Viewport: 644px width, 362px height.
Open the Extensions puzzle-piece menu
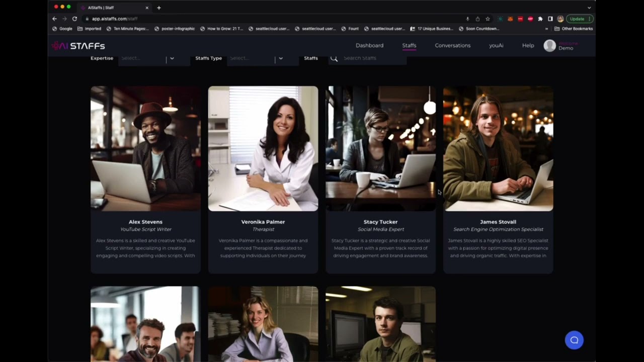coord(540,19)
